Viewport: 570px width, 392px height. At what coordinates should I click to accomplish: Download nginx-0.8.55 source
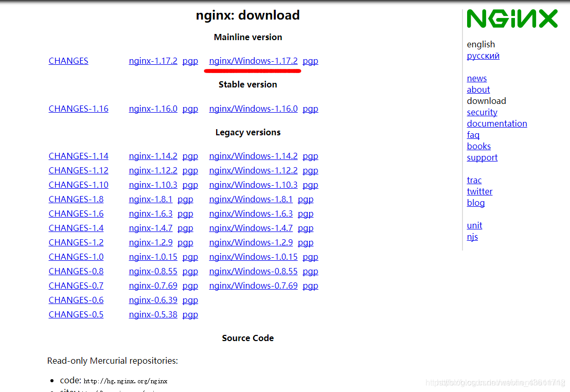(x=153, y=271)
